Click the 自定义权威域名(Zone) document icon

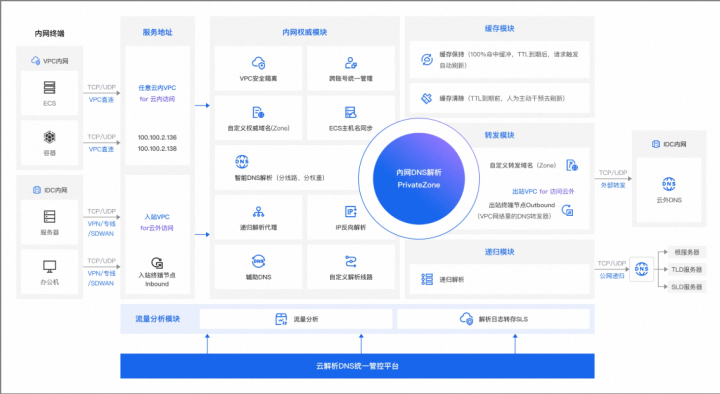[258, 113]
